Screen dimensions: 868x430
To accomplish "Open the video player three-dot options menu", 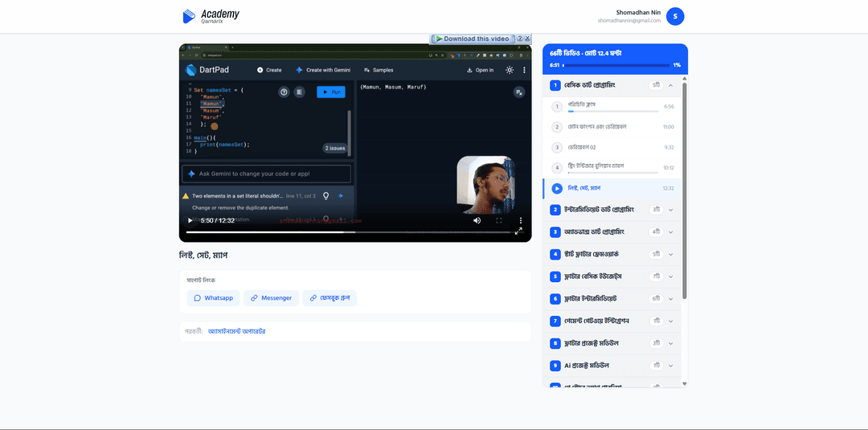I will point(520,220).
